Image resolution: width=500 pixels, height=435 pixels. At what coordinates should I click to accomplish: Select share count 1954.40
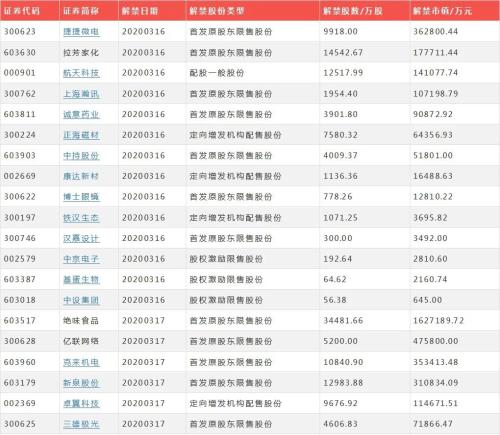click(x=340, y=94)
